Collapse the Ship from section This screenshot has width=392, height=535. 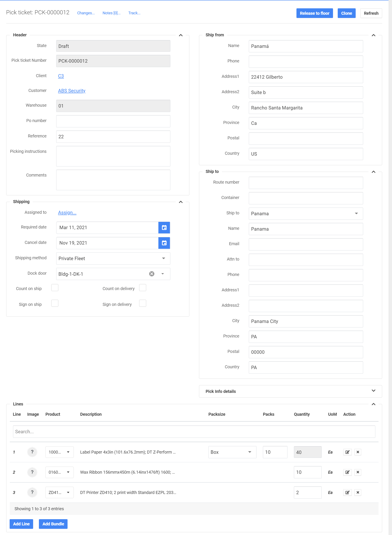click(373, 35)
